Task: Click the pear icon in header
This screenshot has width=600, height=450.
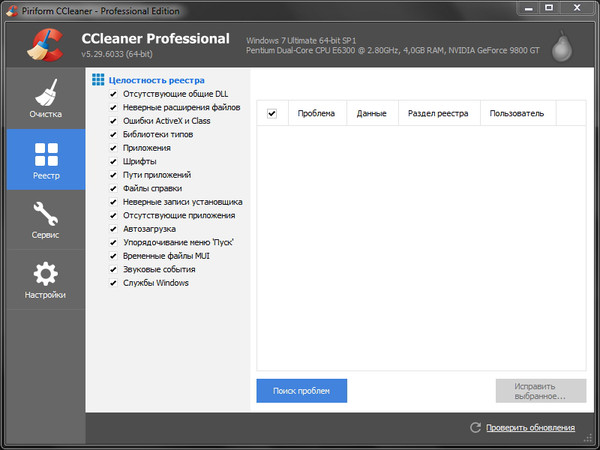Action: click(x=561, y=46)
